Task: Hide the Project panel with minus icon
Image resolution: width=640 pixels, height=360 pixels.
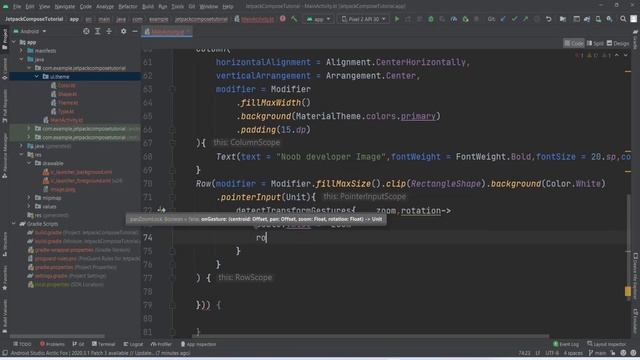Action: coord(135,31)
